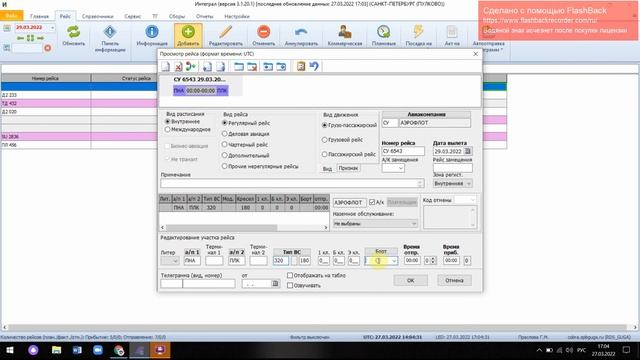This screenshot has height=360, width=640.
Task: Open File Explorer from the taskbar
Action: coord(56,350)
